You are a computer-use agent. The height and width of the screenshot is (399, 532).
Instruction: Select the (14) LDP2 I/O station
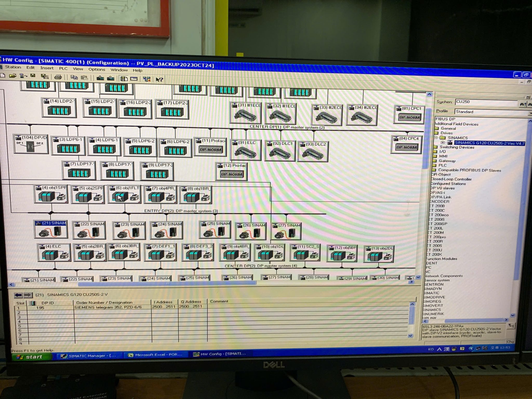[59, 108]
